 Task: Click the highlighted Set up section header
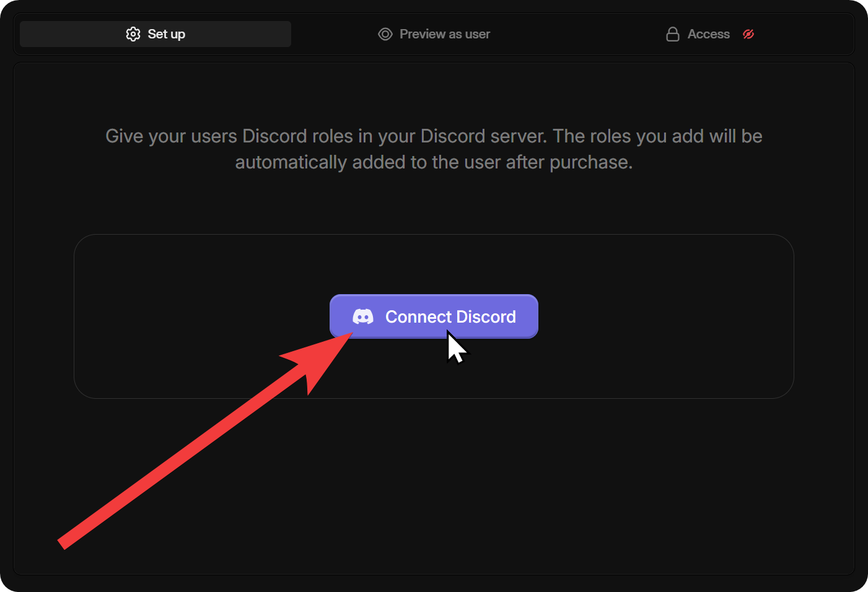tap(155, 34)
